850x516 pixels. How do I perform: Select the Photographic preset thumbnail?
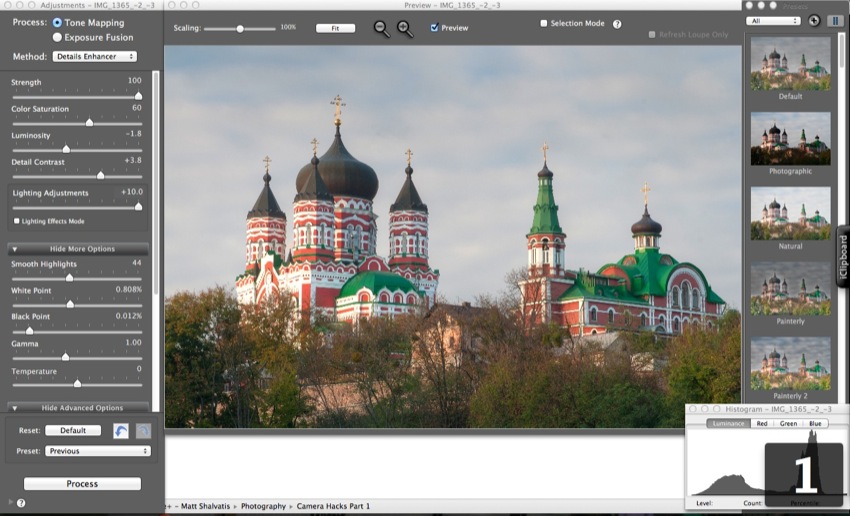tap(790, 139)
